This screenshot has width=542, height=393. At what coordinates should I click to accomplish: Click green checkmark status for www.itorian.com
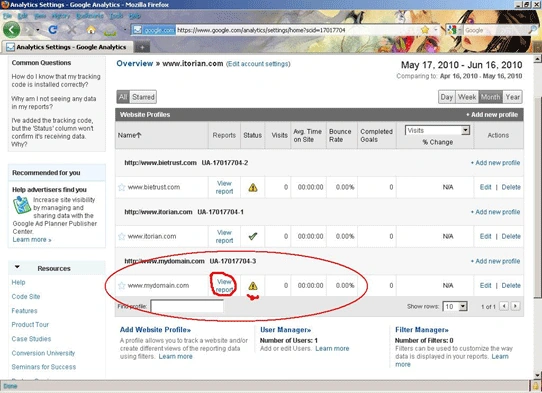pyautogui.click(x=253, y=236)
